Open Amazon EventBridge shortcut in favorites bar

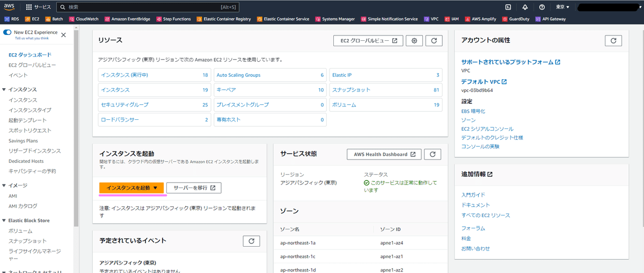click(x=128, y=19)
